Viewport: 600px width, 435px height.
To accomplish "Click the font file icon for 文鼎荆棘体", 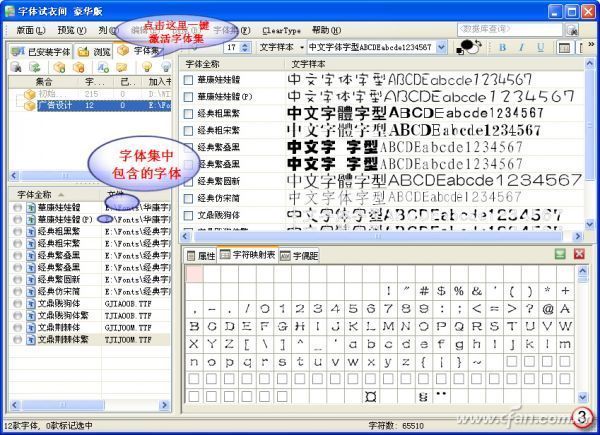I will click(x=31, y=327).
